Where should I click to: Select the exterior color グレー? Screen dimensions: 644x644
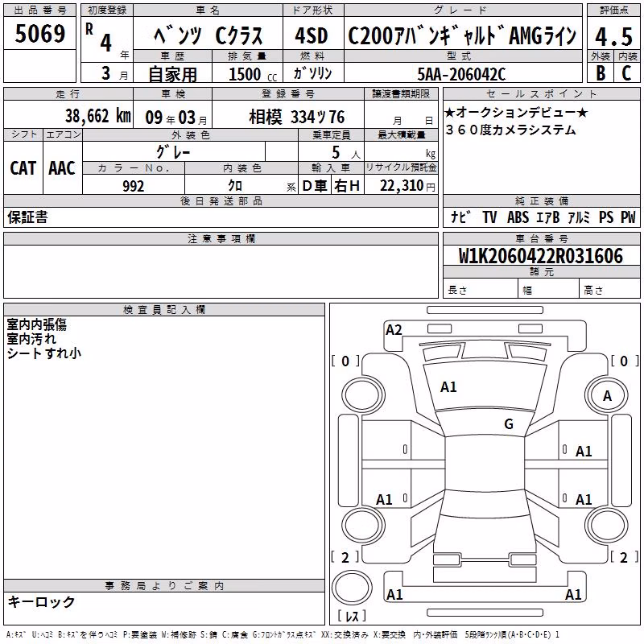click(173, 152)
